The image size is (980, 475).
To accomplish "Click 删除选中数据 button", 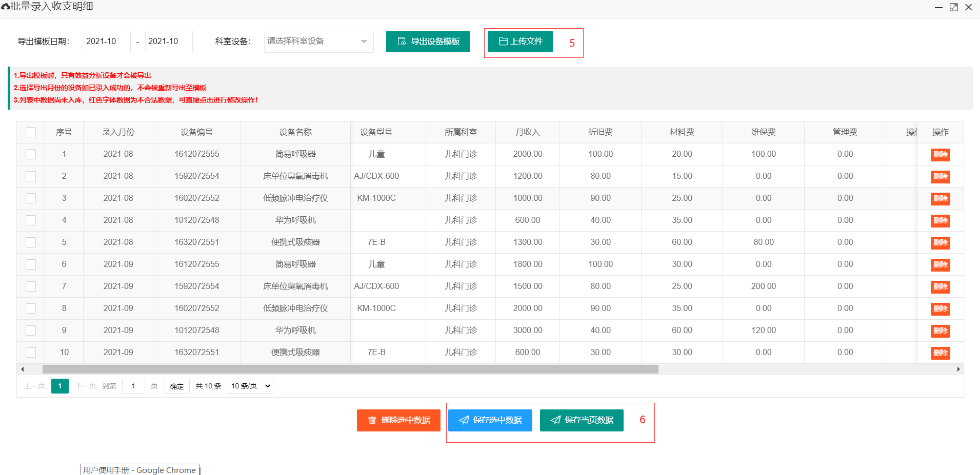I will (x=398, y=420).
